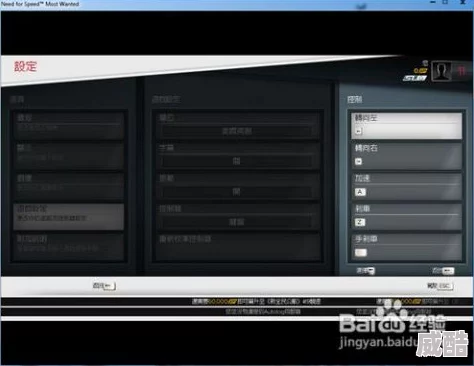The image size is (474, 366).
Task: Toggle the 振動 vibration on/off setting
Action: (236, 192)
